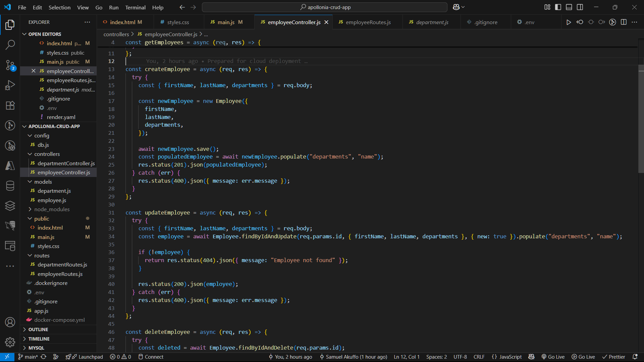
Task: Change JavaScript language mode
Action: 510,357
